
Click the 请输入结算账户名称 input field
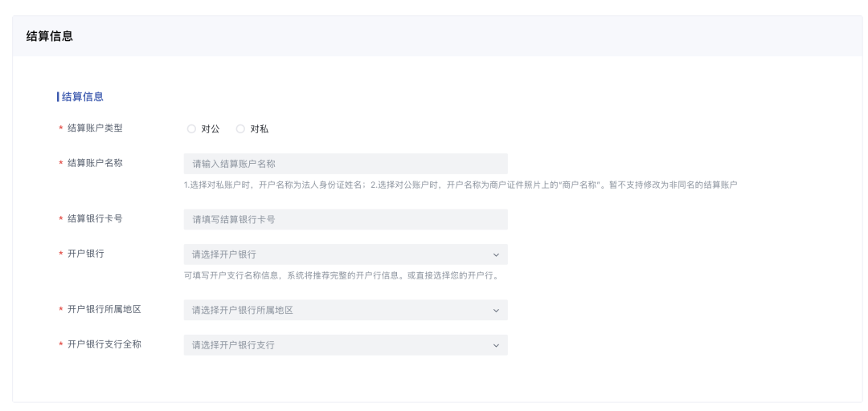click(346, 164)
